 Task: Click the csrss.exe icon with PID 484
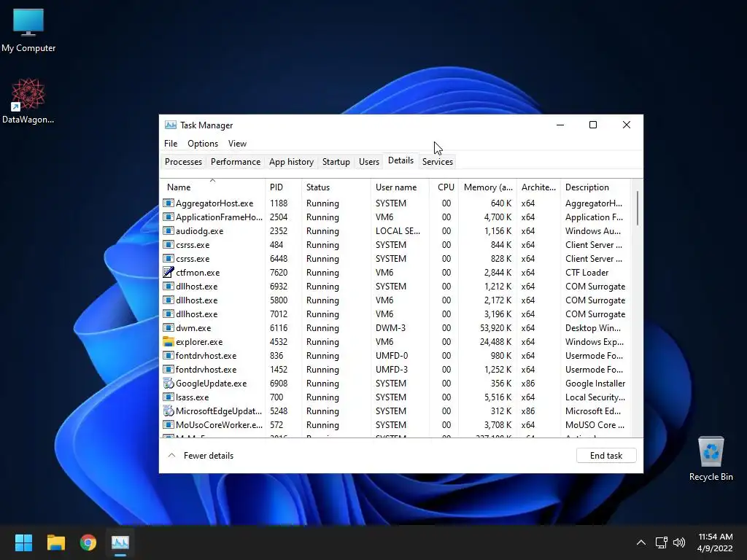pyautogui.click(x=169, y=244)
